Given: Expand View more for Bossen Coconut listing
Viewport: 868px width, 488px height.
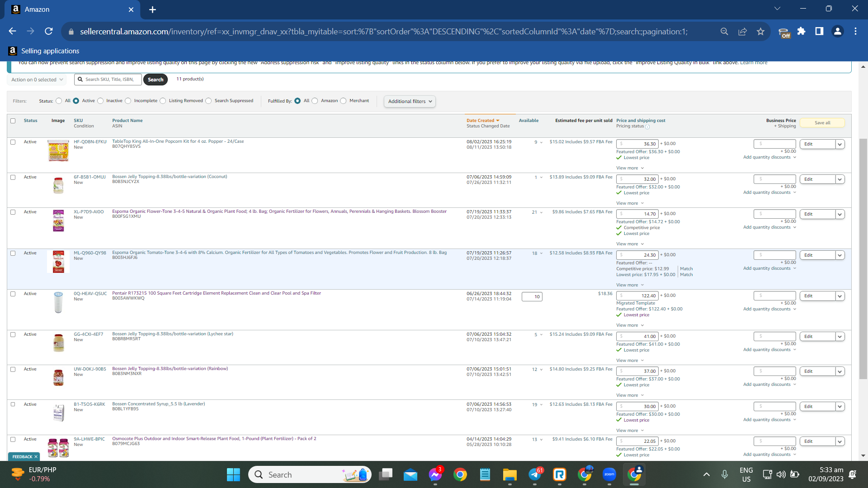Looking at the screenshot, I should 630,203.
